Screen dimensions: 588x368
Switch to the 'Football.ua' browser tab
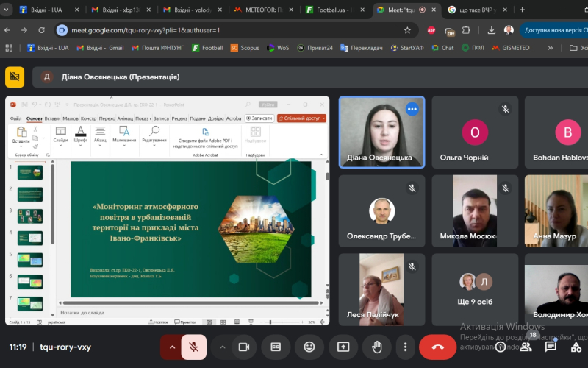(335, 10)
